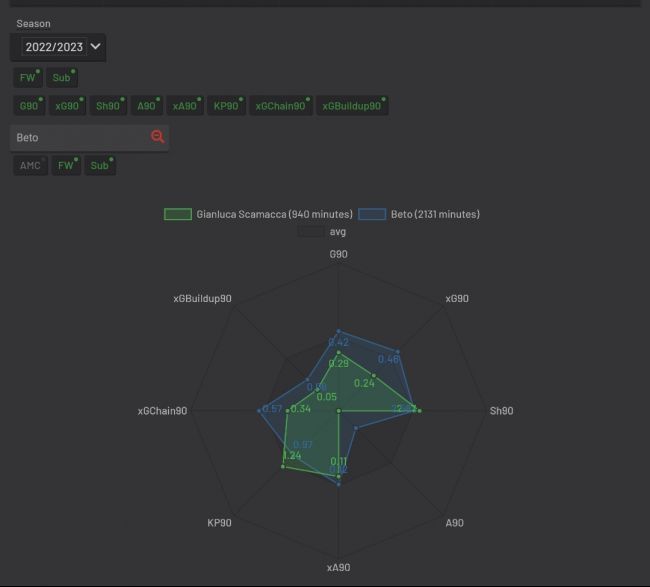Click the green Gianluca Scamacca legend swatch

click(178, 214)
